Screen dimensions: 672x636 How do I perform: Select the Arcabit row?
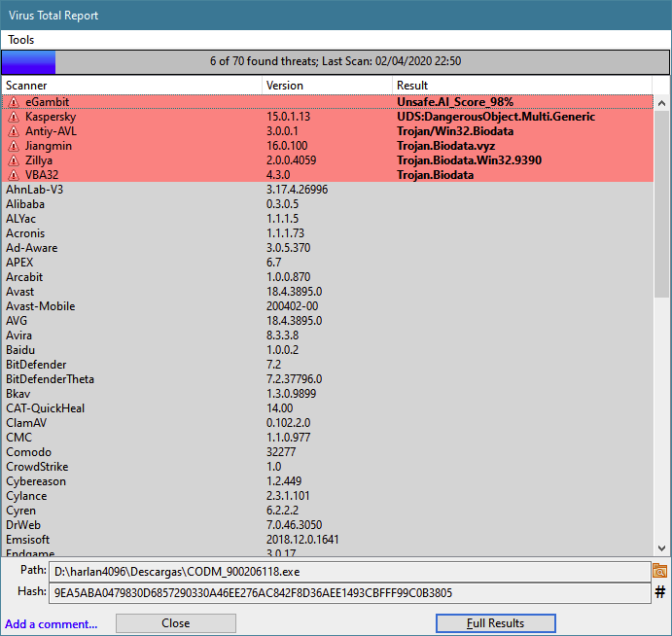point(328,277)
